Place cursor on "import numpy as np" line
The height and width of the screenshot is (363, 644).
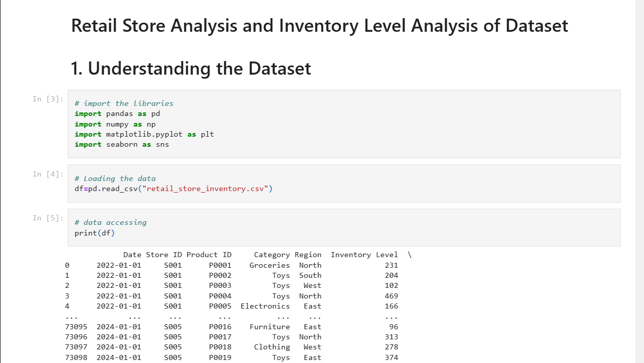[x=115, y=124]
